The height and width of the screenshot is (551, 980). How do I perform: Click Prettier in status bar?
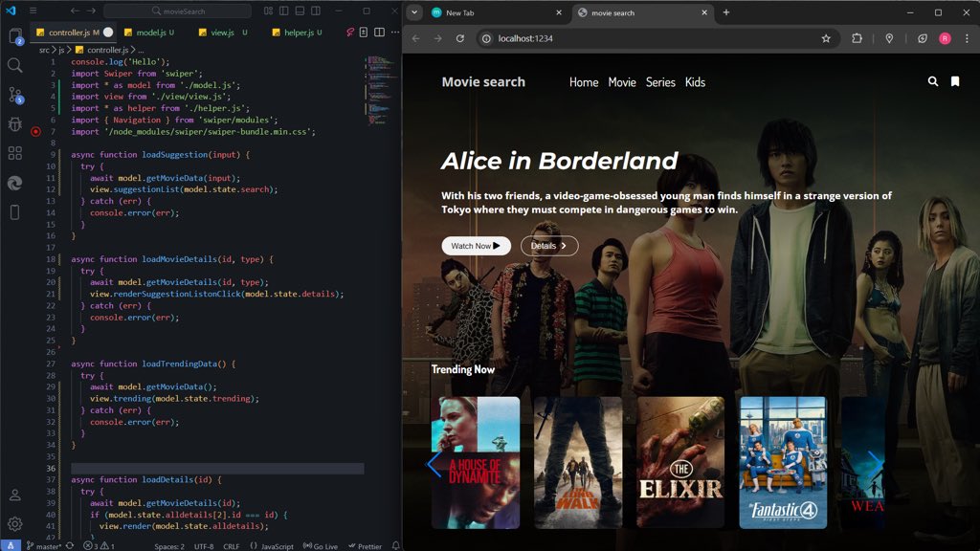pyautogui.click(x=365, y=546)
